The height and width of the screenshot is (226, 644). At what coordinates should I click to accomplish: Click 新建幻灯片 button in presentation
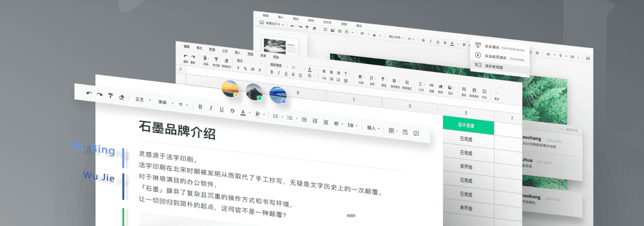[x=272, y=23]
